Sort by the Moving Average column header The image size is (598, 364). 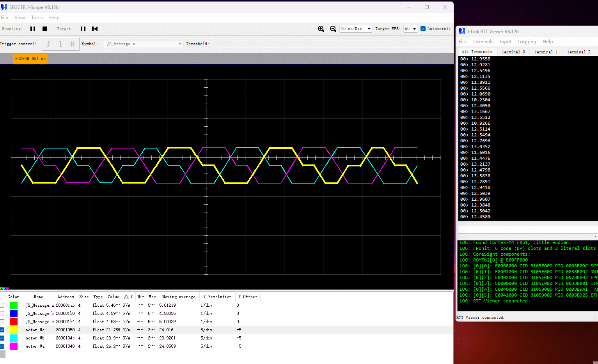point(179,297)
